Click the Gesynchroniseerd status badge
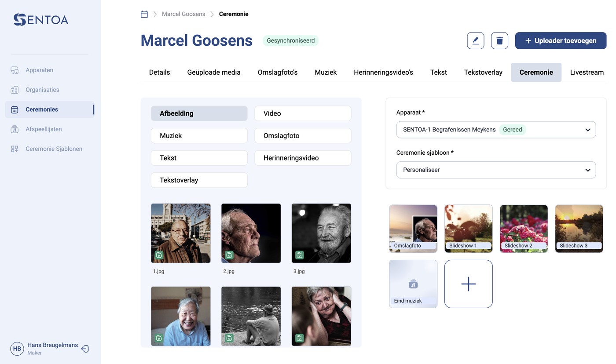Viewport: 616px width, 364px height. (x=291, y=40)
